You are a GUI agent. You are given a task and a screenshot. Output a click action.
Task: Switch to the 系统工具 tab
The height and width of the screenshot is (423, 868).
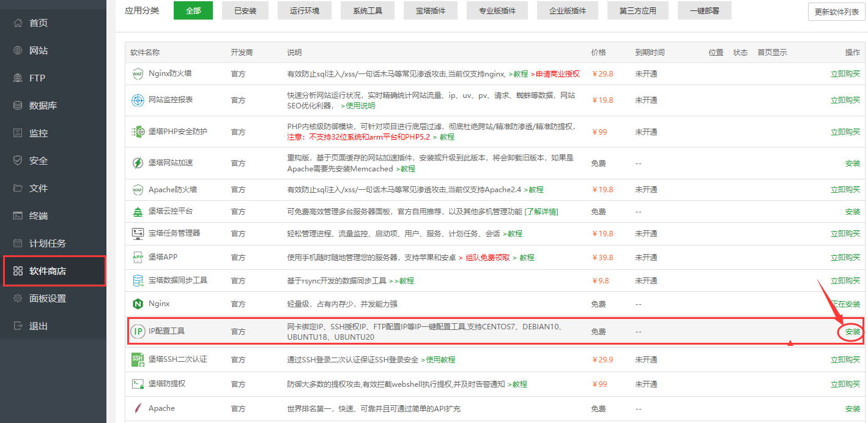[368, 10]
